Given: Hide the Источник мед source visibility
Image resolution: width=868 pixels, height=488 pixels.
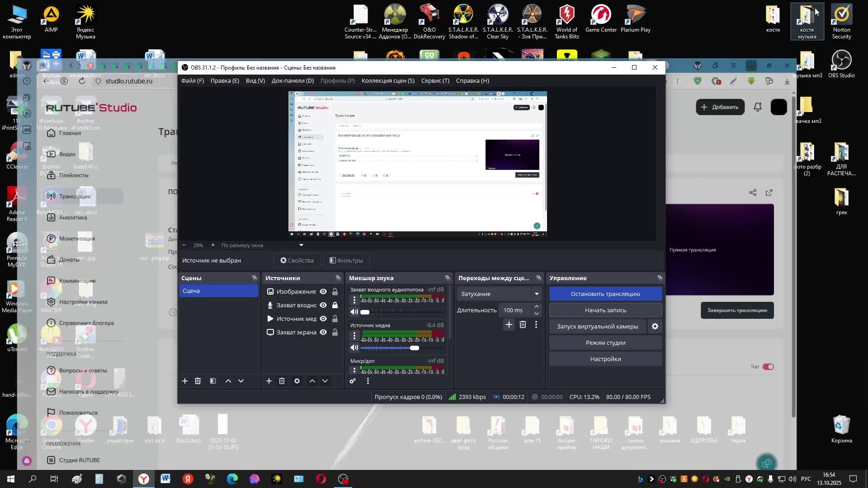Looking at the screenshot, I should (323, 319).
